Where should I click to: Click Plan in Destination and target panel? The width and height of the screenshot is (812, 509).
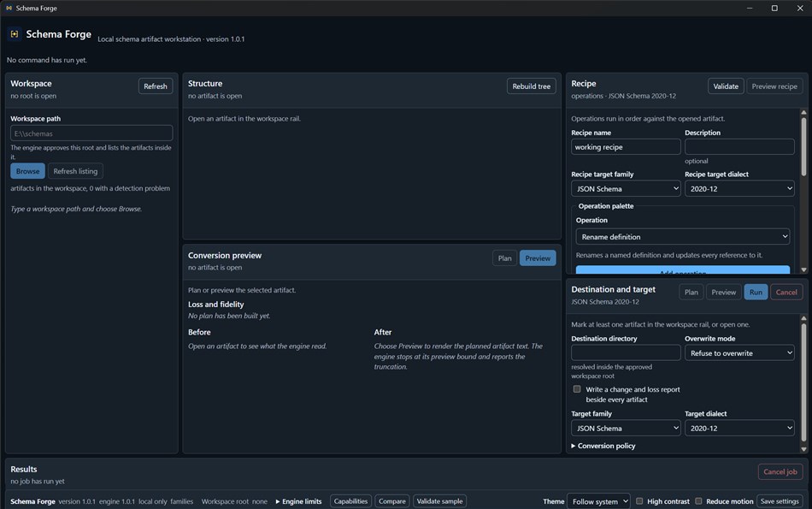coord(691,292)
